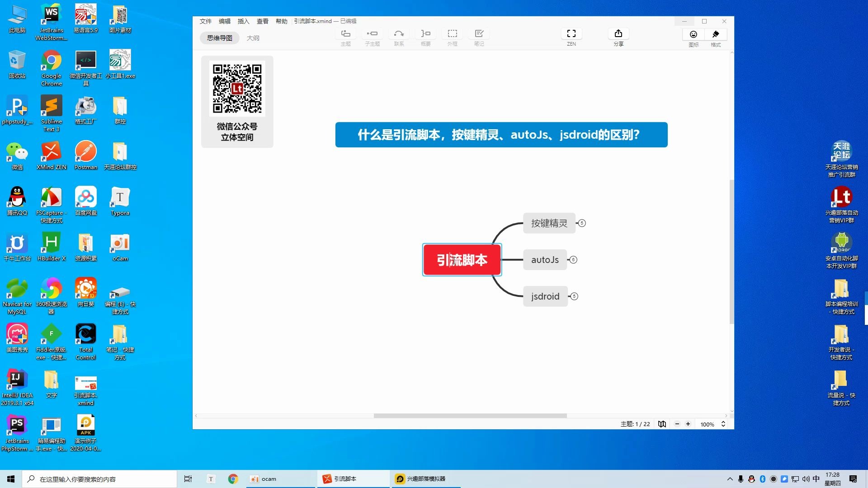868x488 pixels.
Task: Switch to the 思维导图 view tab
Action: click(220, 38)
